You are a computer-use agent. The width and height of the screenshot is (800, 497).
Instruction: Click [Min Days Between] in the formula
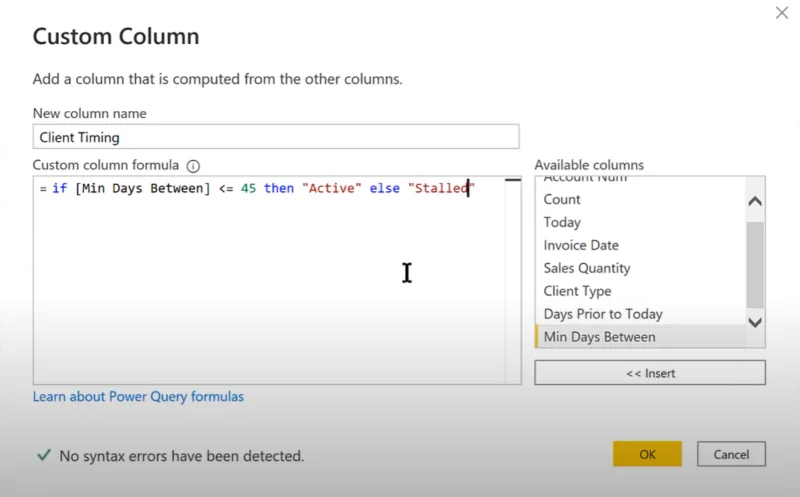click(x=142, y=188)
